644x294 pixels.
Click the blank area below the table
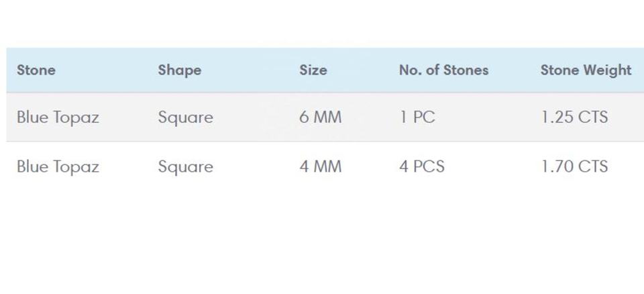(x=322, y=242)
